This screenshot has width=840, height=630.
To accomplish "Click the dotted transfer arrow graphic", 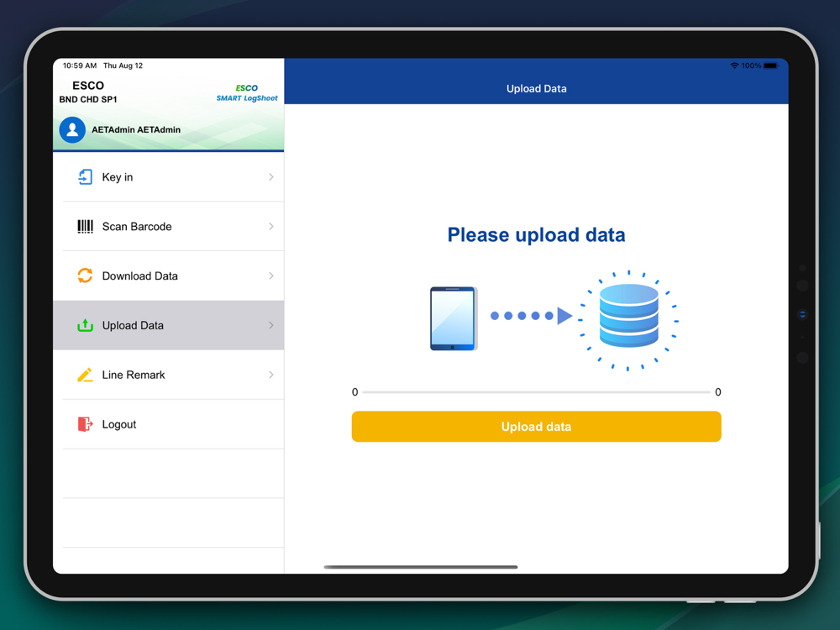I will pos(532,316).
